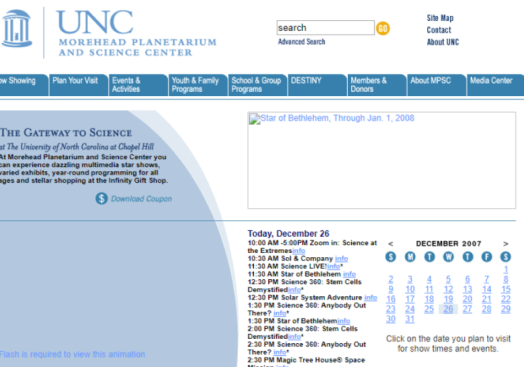This screenshot has width=524, height=367.
Task: Click the Download Coupon link
Action: coord(141,199)
